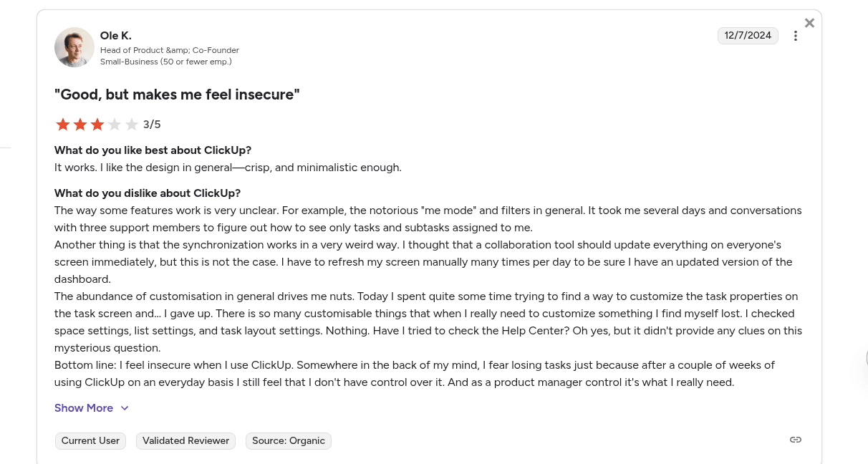Click the 3/5 rating score text
Screen dimensions: 868x464
click(152, 125)
